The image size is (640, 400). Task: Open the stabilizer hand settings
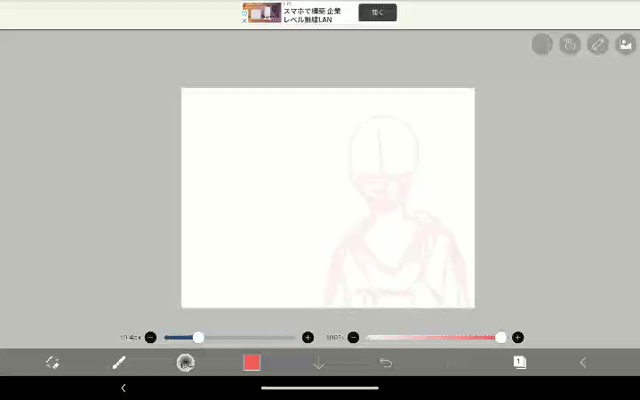570,44
